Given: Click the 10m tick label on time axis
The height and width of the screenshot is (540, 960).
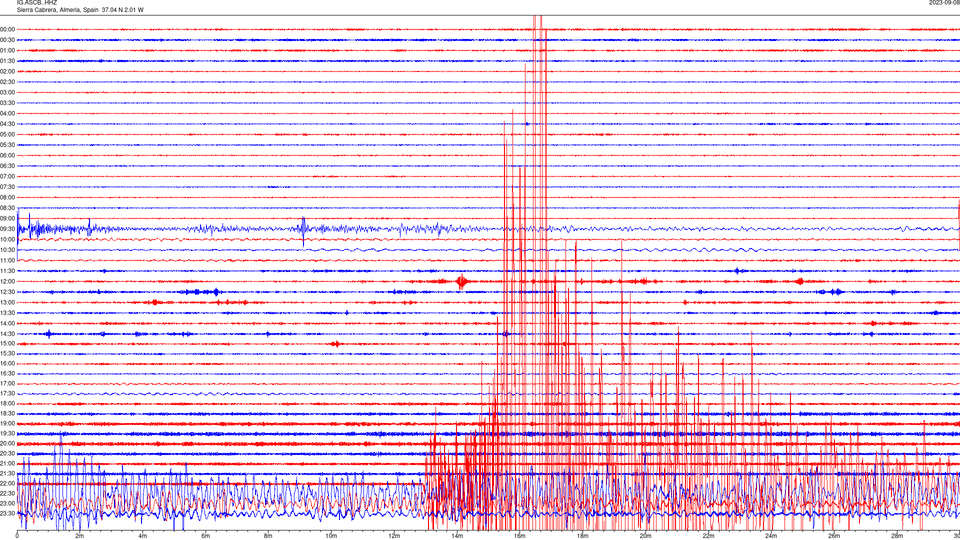Looking at the screenshot, I should tap(331, 536).
